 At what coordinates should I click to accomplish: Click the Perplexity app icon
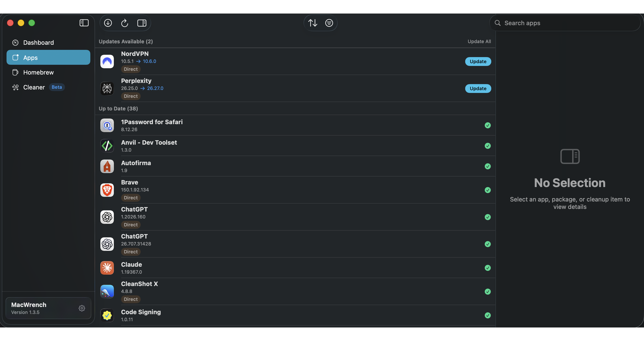[107, 88]
